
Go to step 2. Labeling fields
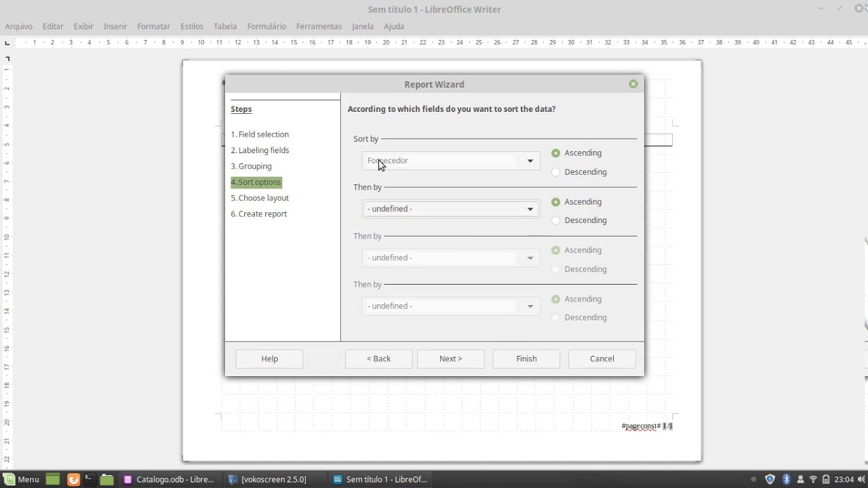tap(260, 150)
